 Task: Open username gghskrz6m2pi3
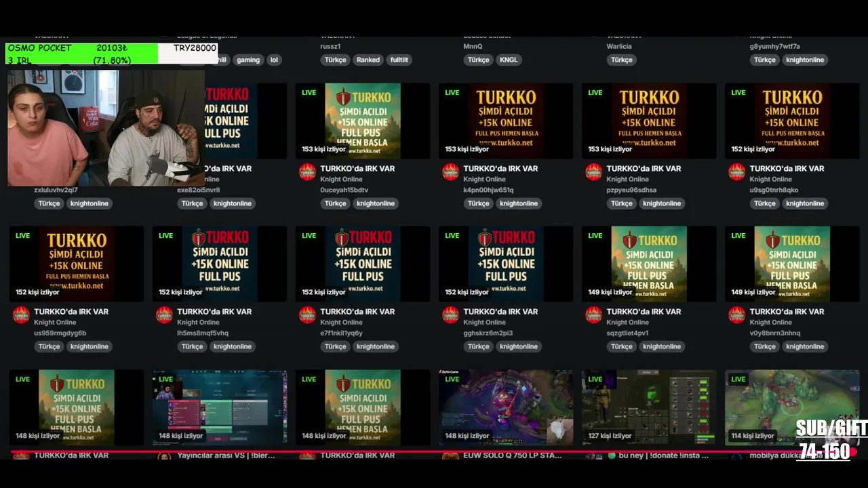click(x=488, y=333)
